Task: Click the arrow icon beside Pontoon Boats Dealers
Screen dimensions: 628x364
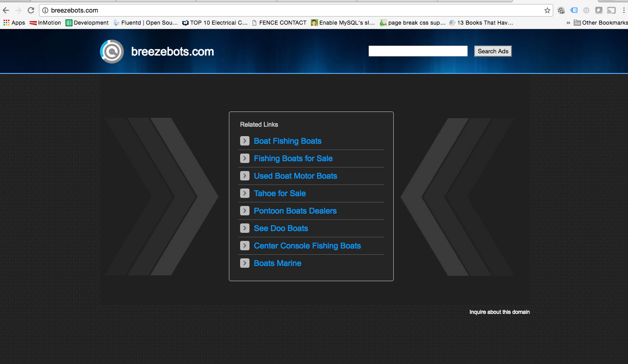Action: 245,211
